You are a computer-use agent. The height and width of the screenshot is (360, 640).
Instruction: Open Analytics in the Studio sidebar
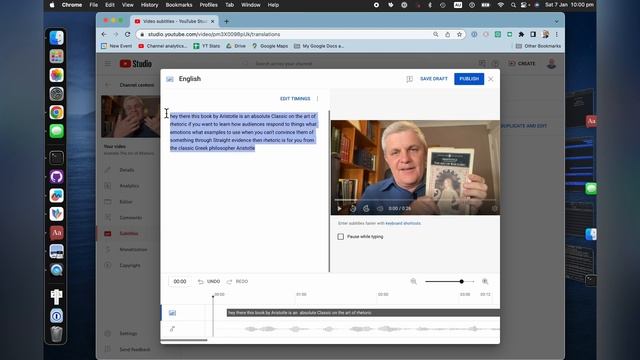(x=129, y=186)
